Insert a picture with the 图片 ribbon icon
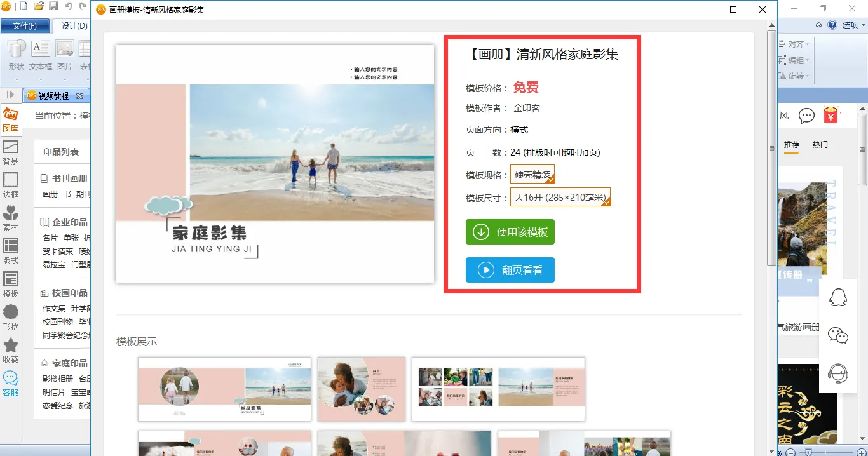 pos(65,55)
